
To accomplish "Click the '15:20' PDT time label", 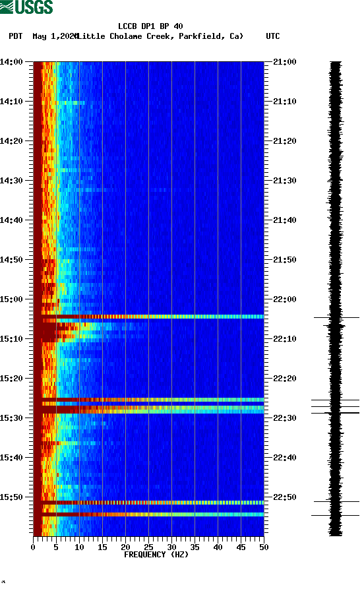I will 11,379.
